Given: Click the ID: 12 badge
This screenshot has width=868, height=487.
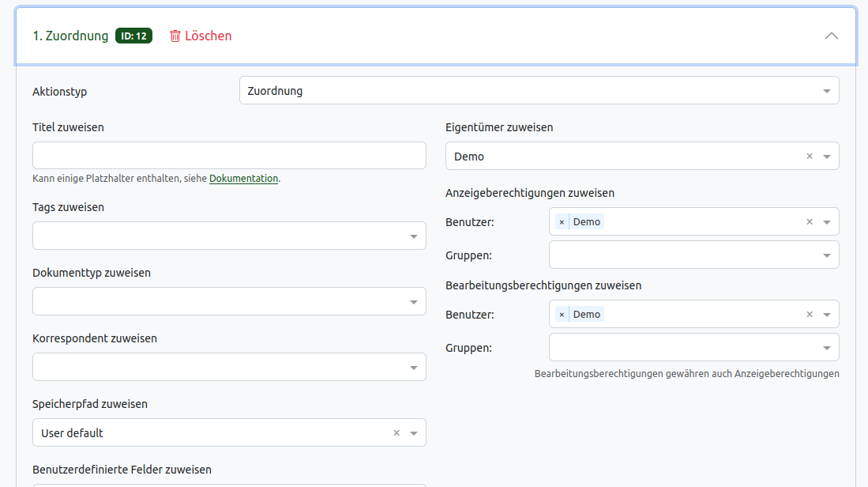Looking at the screenshot, I should click(133, 36).
